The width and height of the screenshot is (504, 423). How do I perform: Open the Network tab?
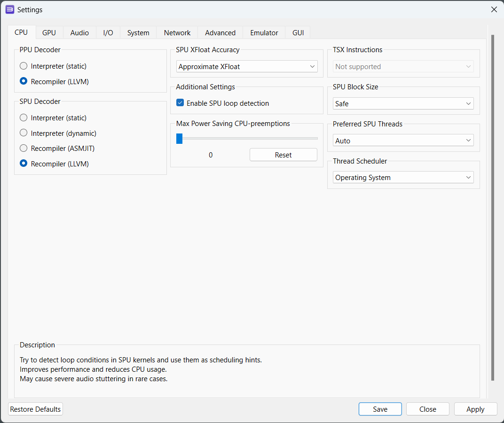(x=177, y=33)
